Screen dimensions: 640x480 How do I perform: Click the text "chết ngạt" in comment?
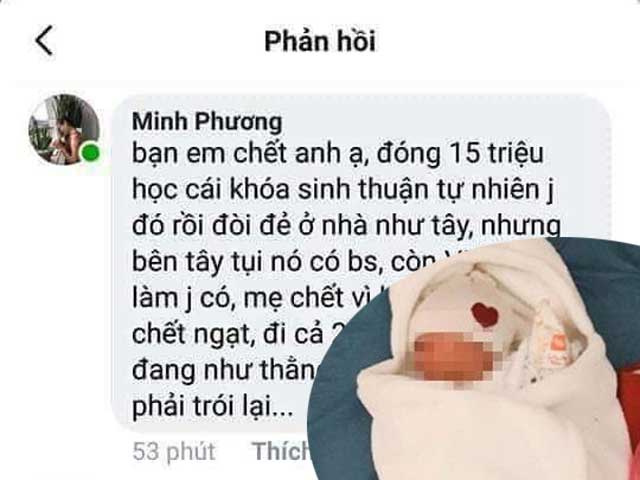click(191, 334)
